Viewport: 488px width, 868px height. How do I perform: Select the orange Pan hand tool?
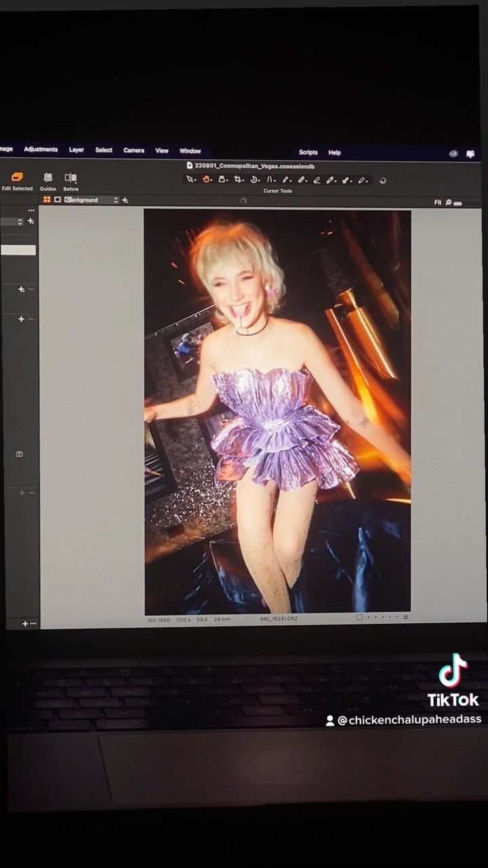pos(207,180)
